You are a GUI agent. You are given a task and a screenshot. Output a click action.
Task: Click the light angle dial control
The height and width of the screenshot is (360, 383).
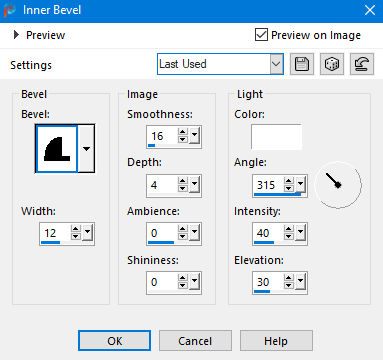(x=338, y=185)
